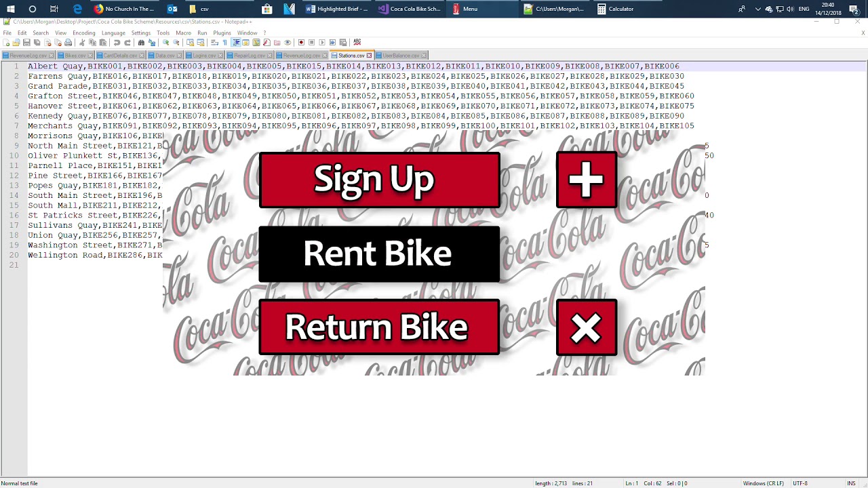Switch to the CardDetails.csv tab
The width and height of the screenshot is (868, 488).
click(x=119, y=56)
